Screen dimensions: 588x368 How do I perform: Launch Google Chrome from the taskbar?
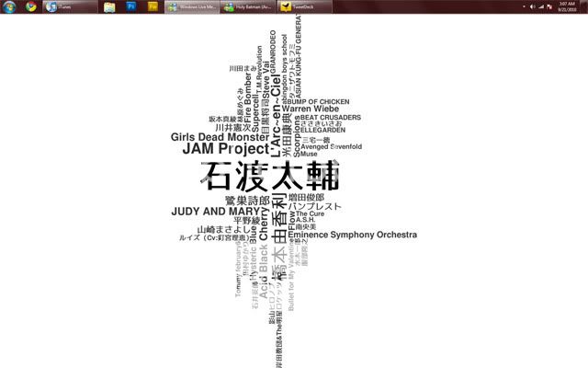[31, 6]
